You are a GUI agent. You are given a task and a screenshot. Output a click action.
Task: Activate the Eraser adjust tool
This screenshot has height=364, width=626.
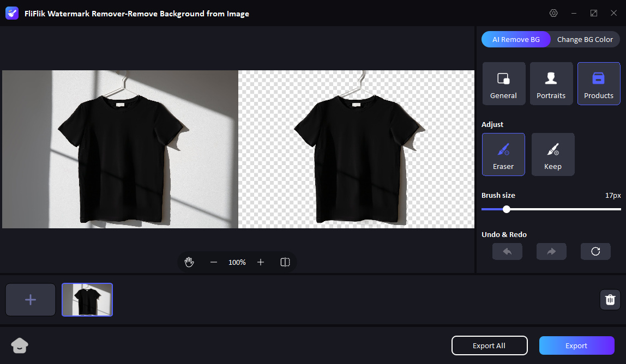click(x=503, y=154)
